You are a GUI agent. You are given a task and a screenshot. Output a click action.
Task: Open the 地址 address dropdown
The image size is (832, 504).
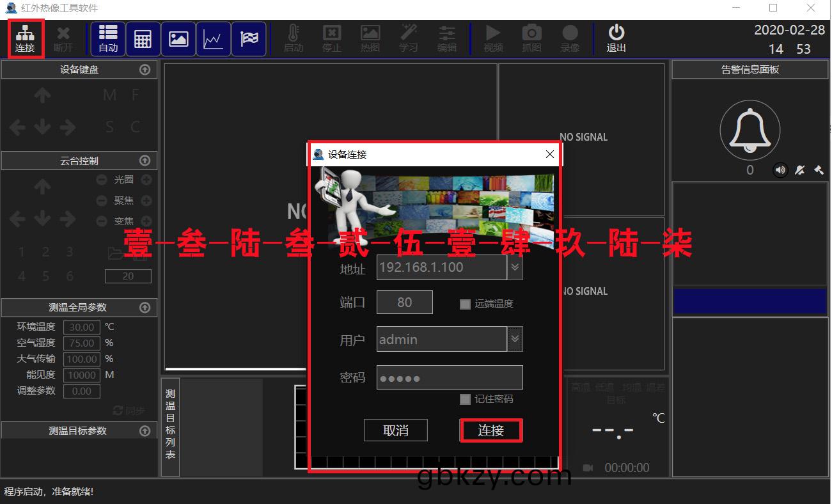click(515, 267)
